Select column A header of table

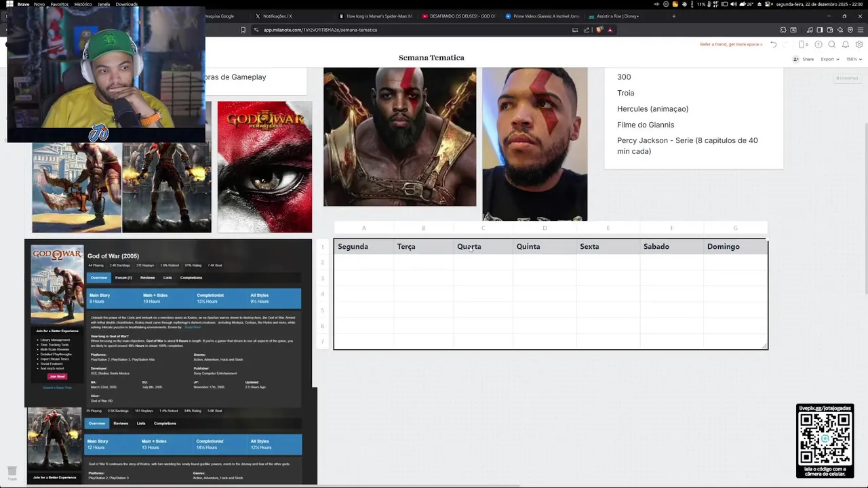point(363,228)
